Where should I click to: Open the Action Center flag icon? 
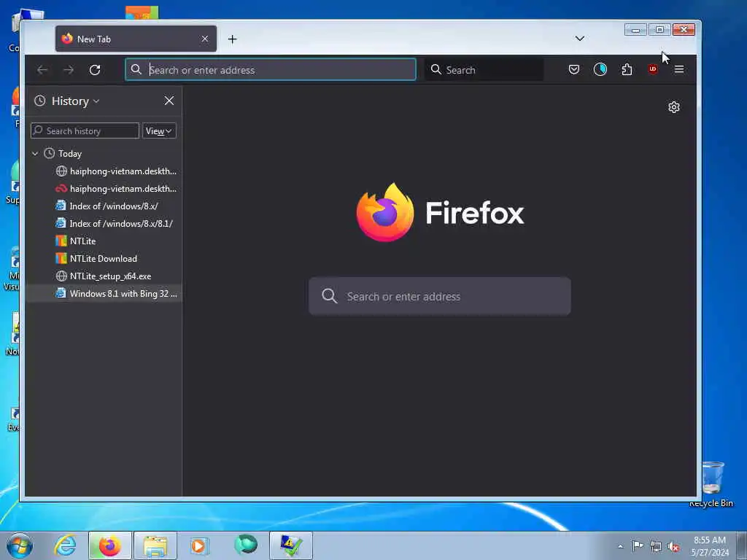(x=638, y=546)
